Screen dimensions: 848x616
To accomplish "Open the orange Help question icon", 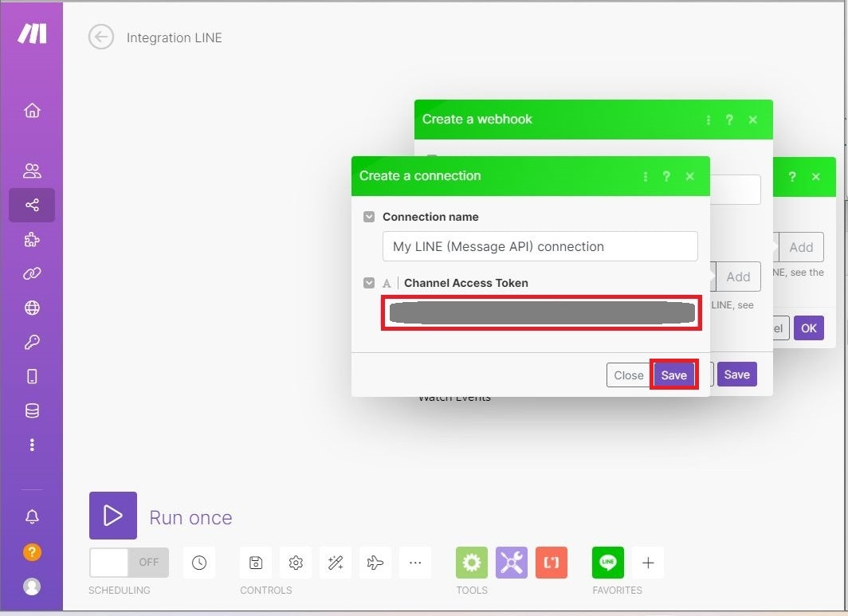I will point(32,552).
